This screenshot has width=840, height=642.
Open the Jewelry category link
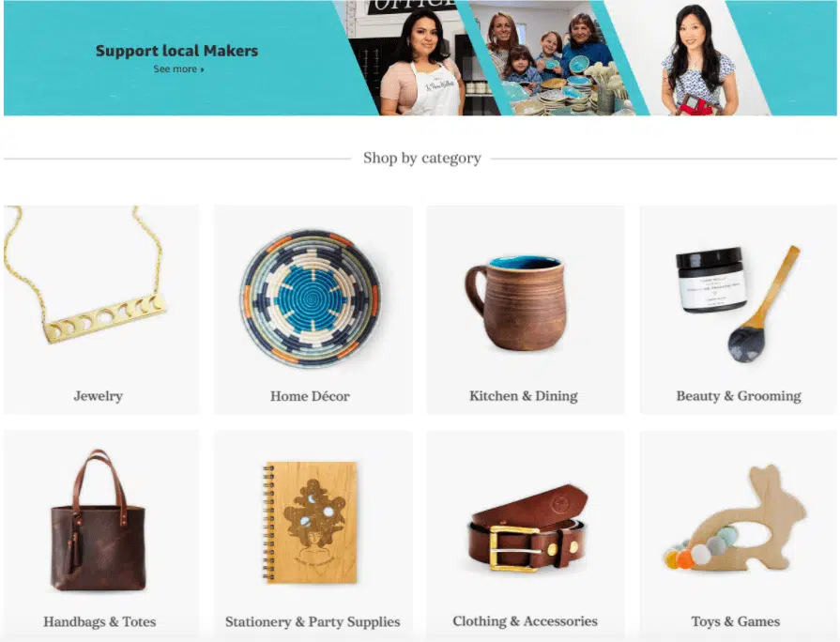[x=98, y=396]
